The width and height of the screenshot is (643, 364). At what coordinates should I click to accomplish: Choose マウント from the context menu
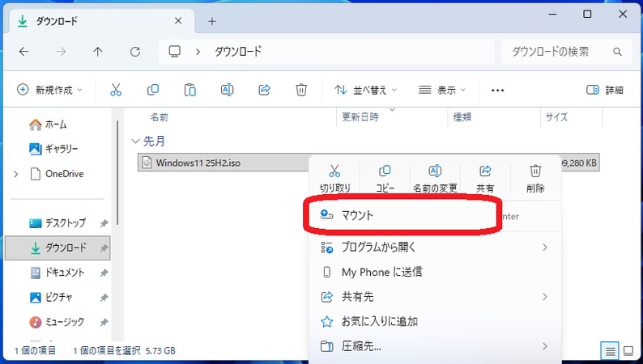click(x=435, y=215)
